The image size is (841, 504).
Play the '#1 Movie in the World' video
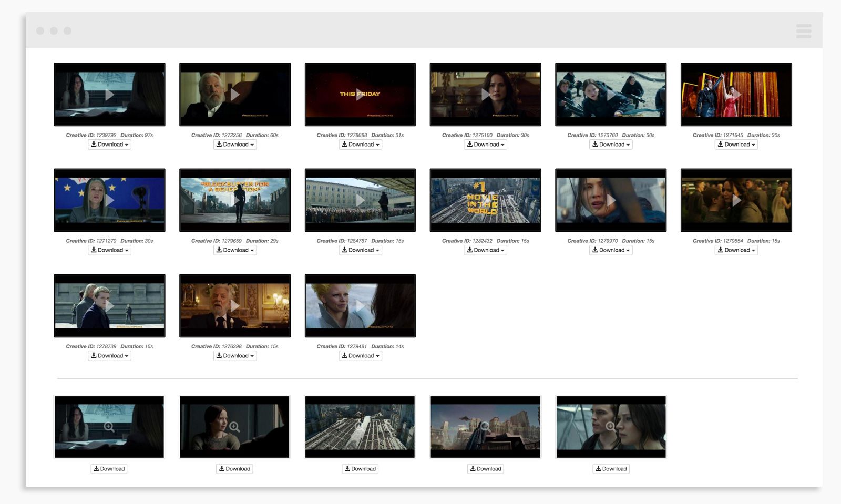tap(485, 200)
